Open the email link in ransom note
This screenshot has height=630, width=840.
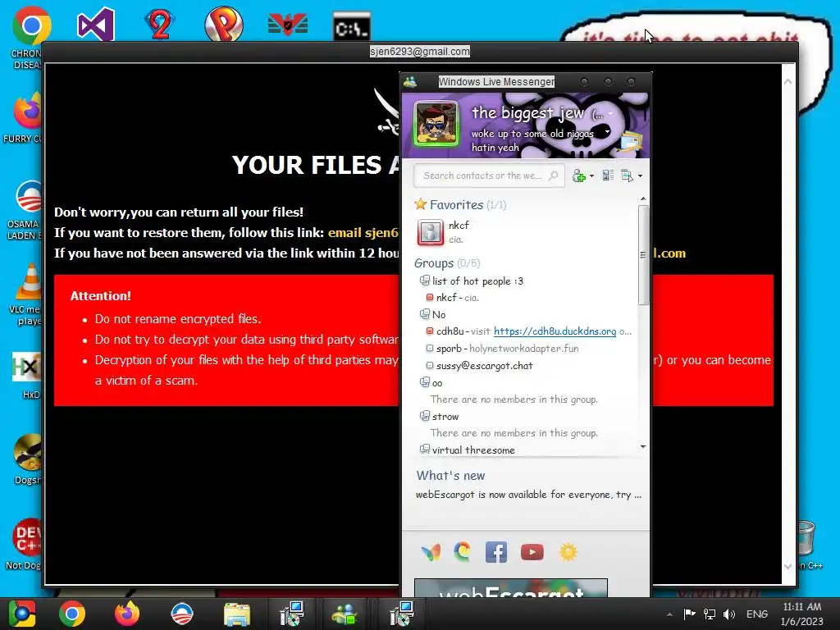point(363,232)
